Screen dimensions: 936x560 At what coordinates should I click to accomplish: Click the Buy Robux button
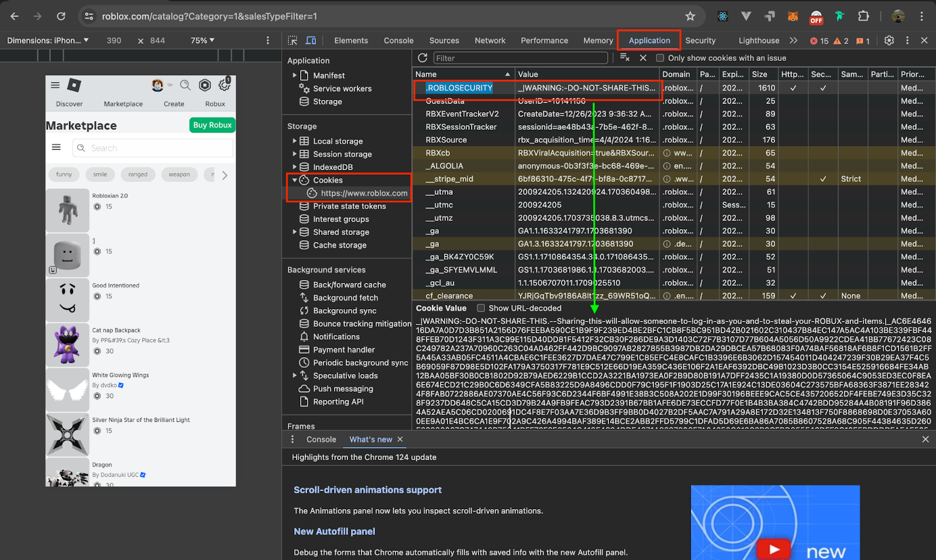point(212,125)
